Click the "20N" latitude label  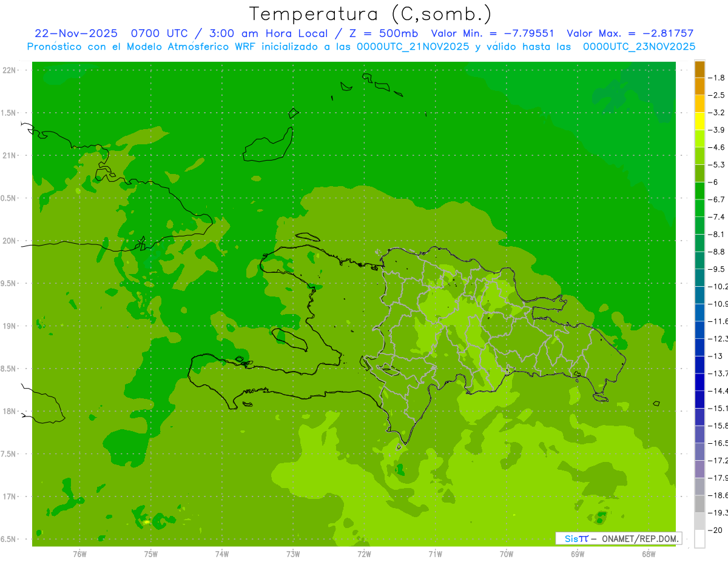(9, 241)
